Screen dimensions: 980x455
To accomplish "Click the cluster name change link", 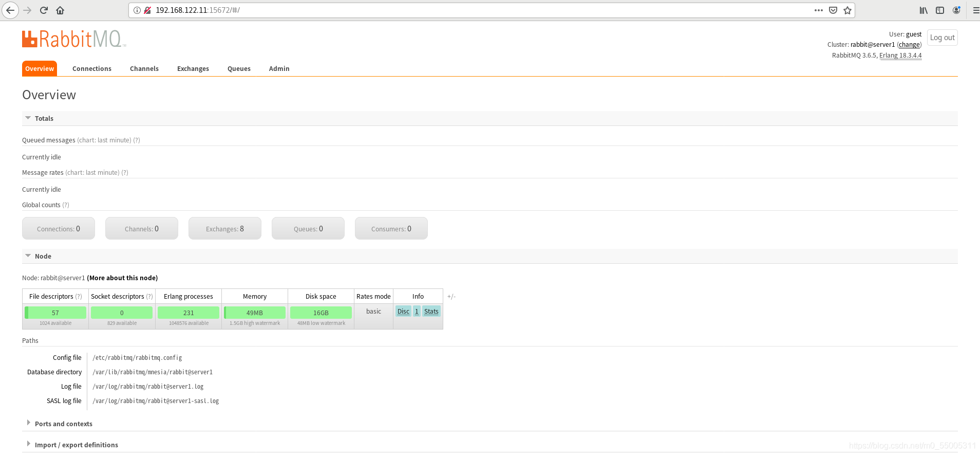I will tap(909, 45).
